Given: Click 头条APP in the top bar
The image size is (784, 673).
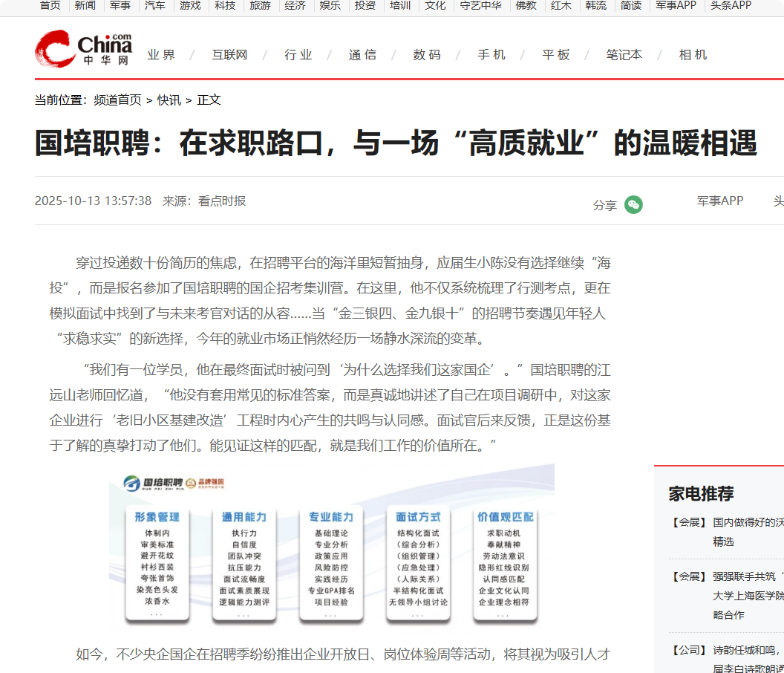Looking at the screenshot, I should click(x=731, y=5).
